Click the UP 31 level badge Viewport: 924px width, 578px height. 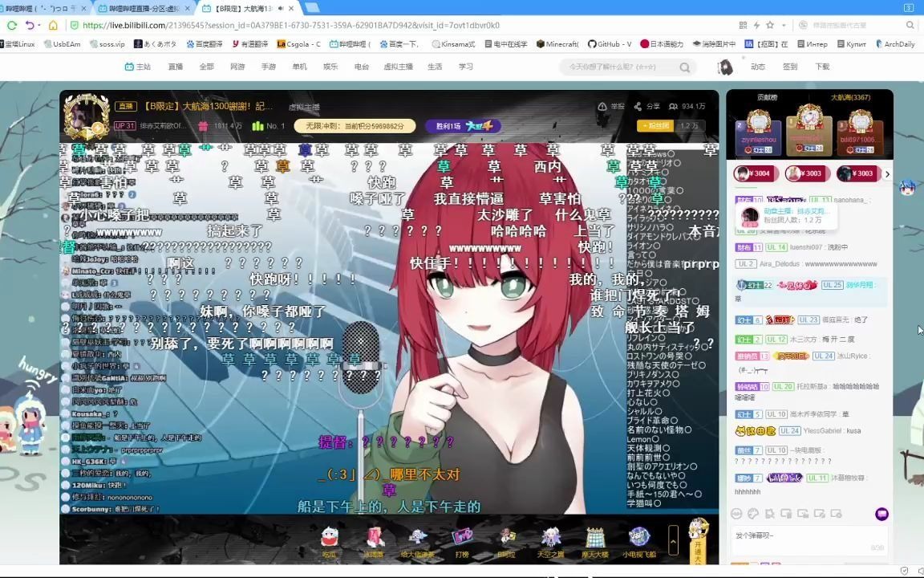click(x=124, y=126)
